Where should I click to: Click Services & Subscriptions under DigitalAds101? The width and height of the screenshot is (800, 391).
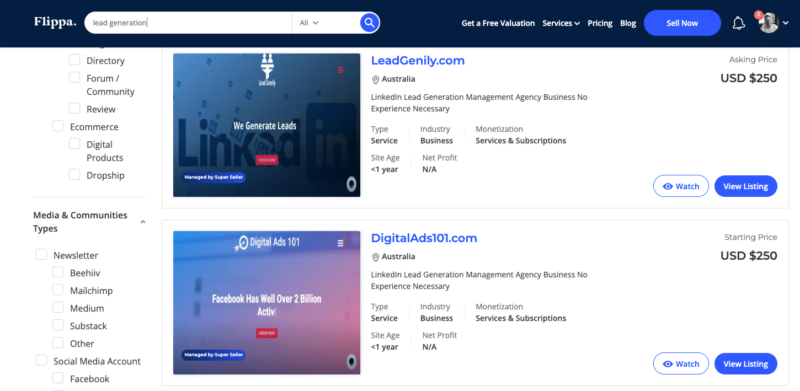pyautogui.click(x=521, y=319)
